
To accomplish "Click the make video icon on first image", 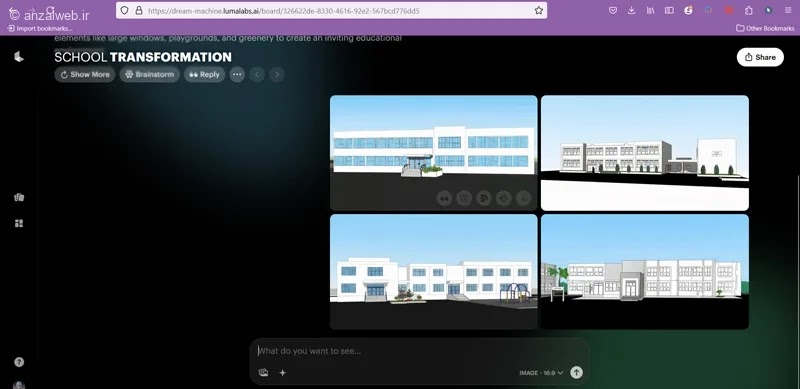I will click(484, 198).
